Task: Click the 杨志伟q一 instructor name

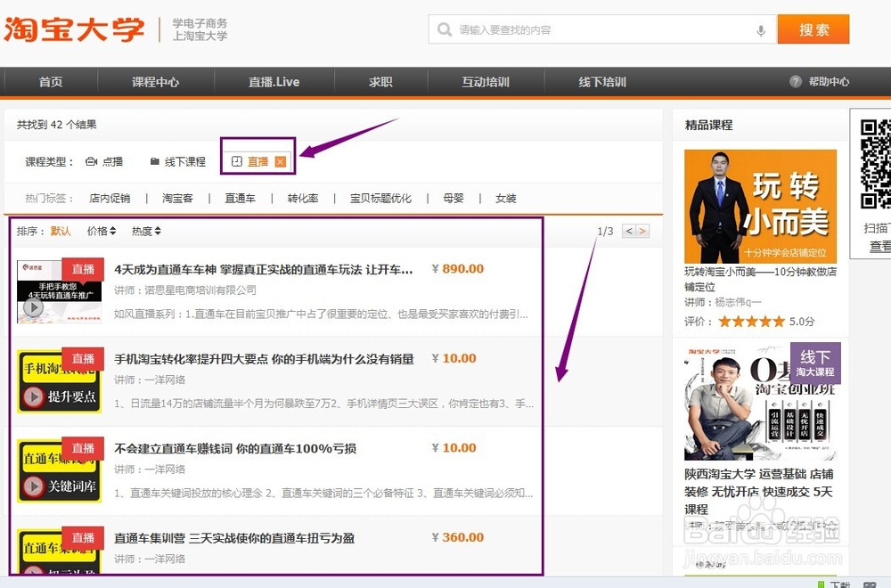Action: click(738, 302)
